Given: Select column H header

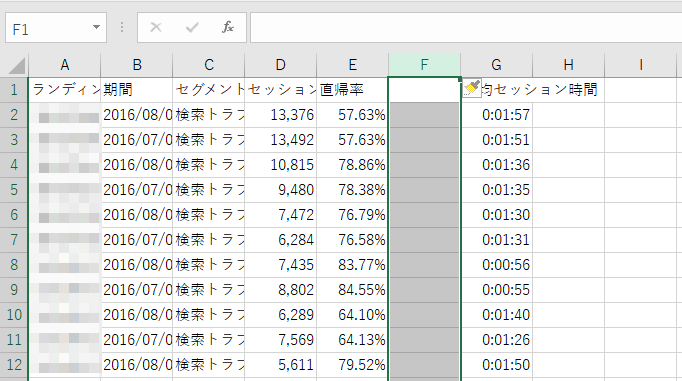Looking at the screenshot, I should 568,65.
